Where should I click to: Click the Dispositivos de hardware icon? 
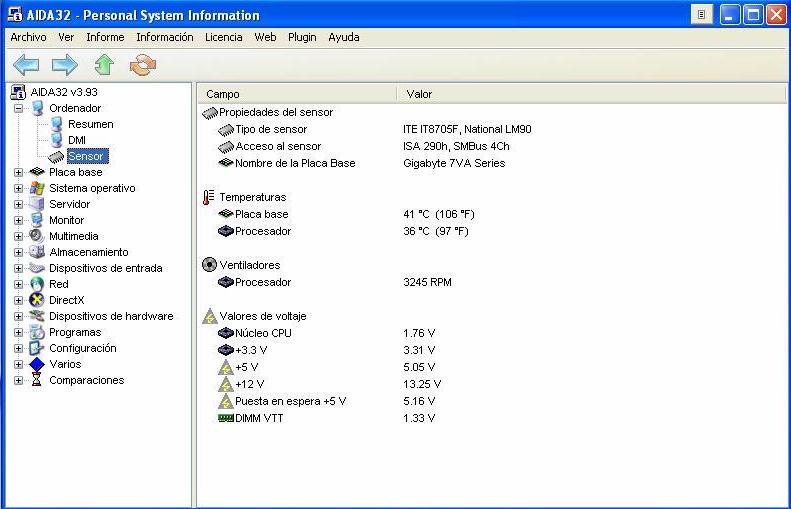click(x=37, y=316)
